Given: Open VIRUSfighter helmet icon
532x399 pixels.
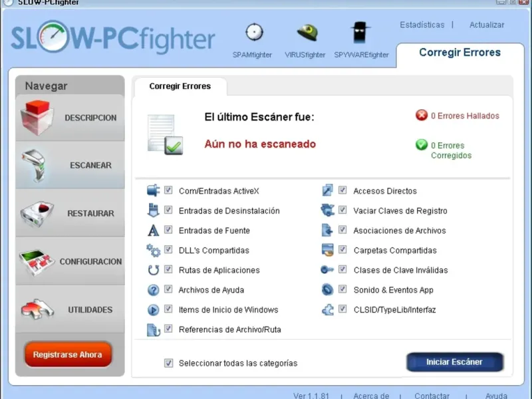Looking at the screenshot, I should point(307,33).
